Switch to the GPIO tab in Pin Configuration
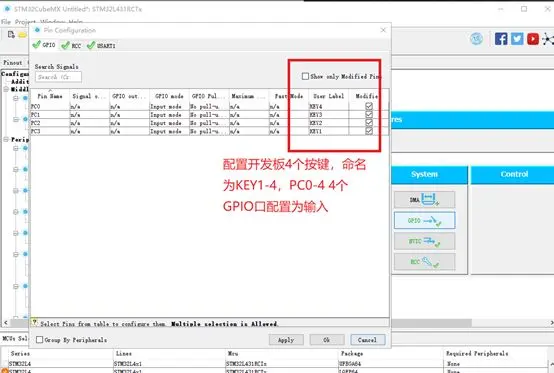The width and height of the screenshot is (554, 373). (x=44, y=45)
